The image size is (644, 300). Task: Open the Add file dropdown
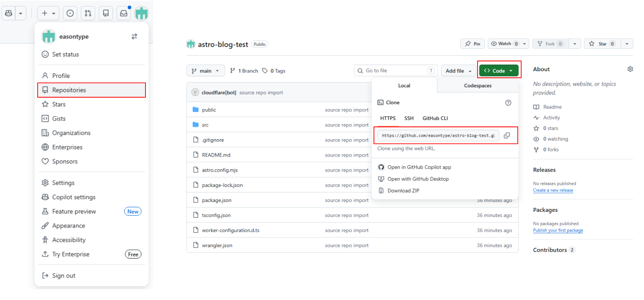pyautogui.click(x=459, y=71)
